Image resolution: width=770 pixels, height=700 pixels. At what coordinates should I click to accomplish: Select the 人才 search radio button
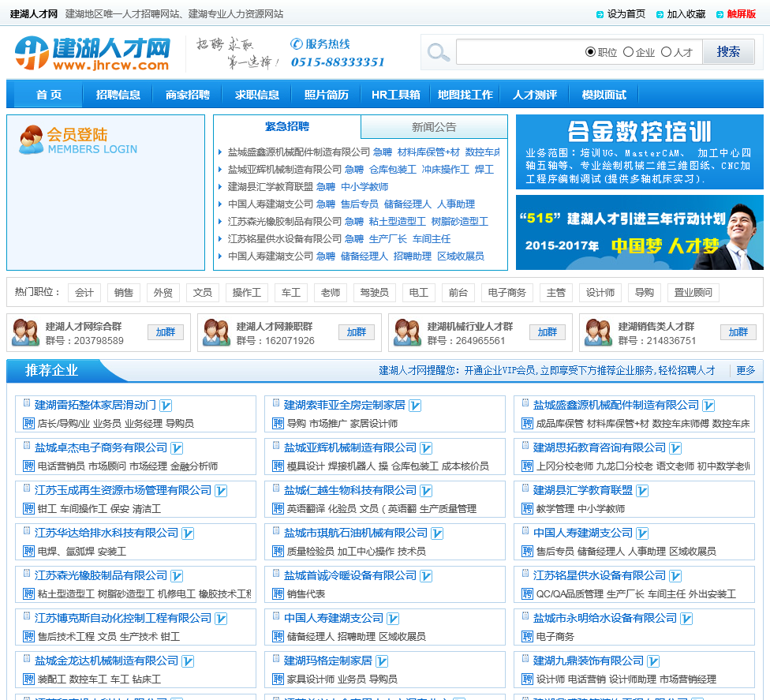666,52
